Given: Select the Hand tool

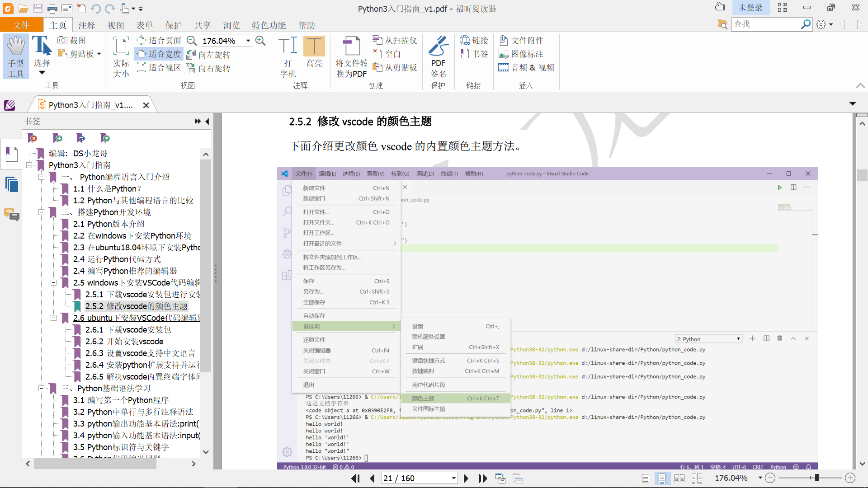Looking at the screenshot, I should click(x=16, y=56).
